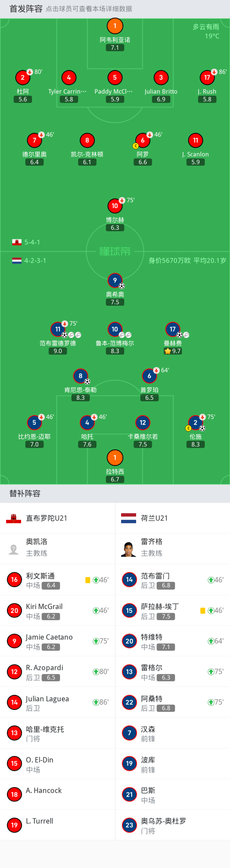Screen dimensions: 230x868
Task: Open 伦施 number 2 captain player icon
Action: point(195,422)
